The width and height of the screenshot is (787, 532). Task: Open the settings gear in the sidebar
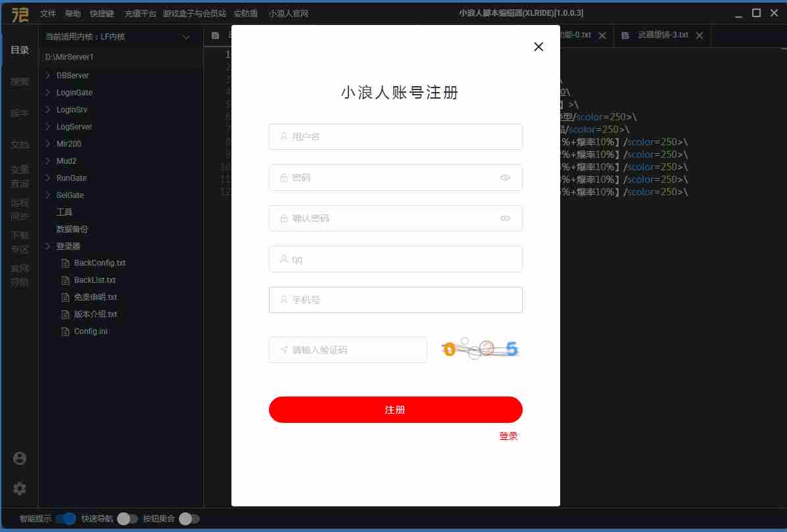coord(19,489)
